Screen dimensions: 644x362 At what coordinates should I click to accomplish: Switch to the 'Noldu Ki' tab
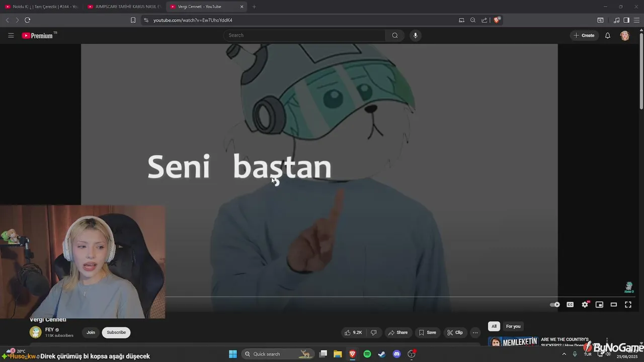pos(42,7)
